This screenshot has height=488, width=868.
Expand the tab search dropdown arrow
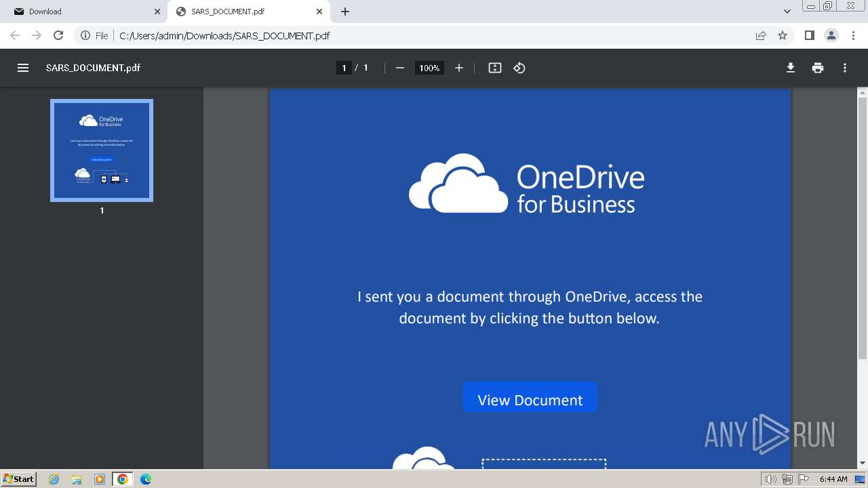click(x=787, y=12)
